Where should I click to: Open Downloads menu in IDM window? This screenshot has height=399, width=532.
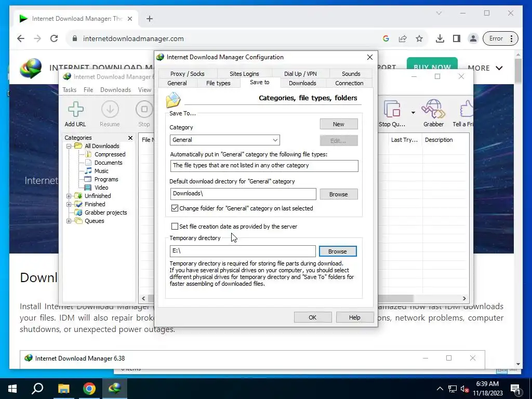(115, 90)
